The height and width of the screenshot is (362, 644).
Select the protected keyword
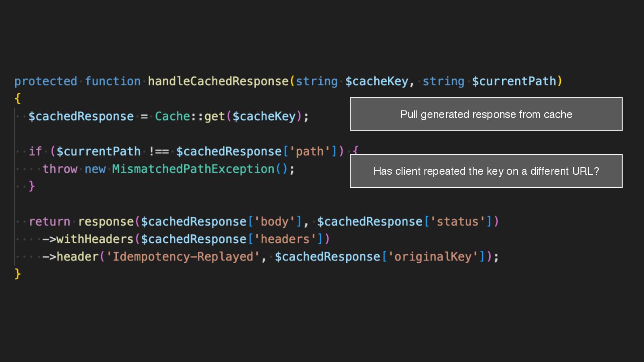click(x=46, y=81)
